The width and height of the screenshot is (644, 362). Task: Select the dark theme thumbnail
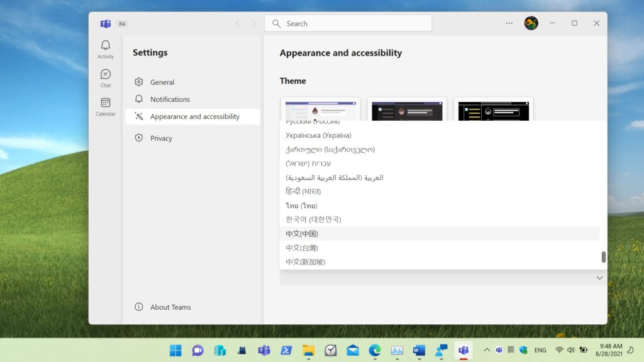pos(407,110)
